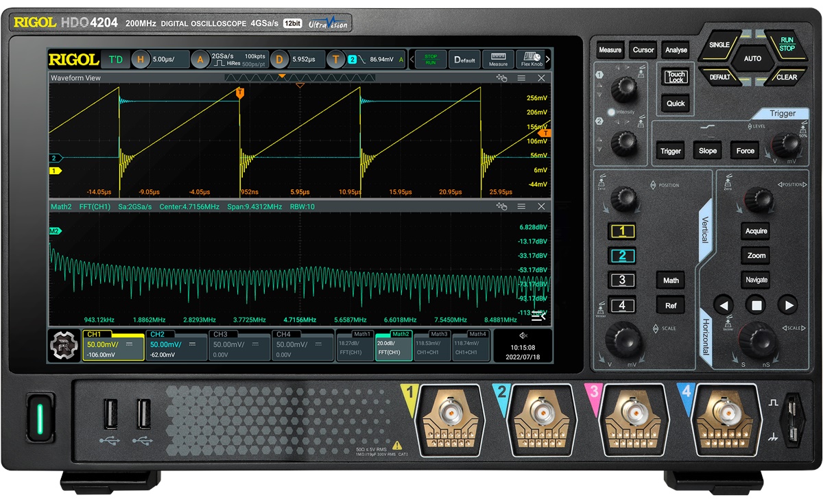Toggle channel 3 with the 3 button
Viewport: 823px width, 504px height.
622,280
